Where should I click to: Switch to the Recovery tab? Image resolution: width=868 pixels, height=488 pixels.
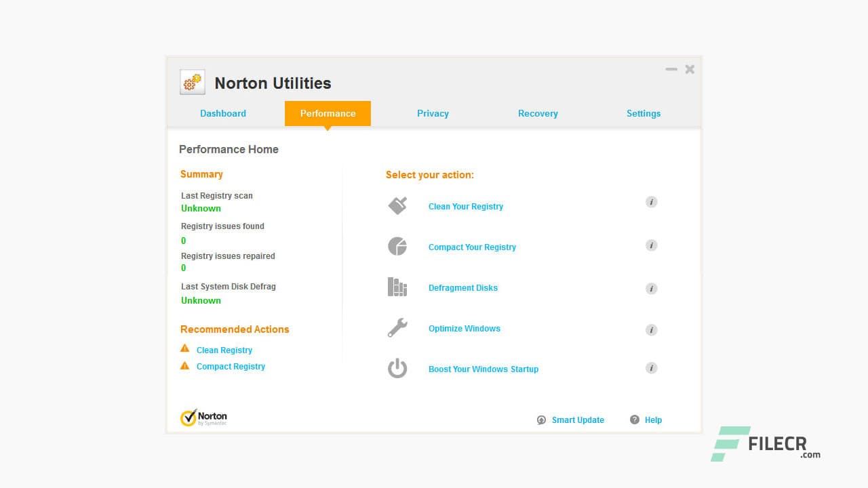point(538,113)
